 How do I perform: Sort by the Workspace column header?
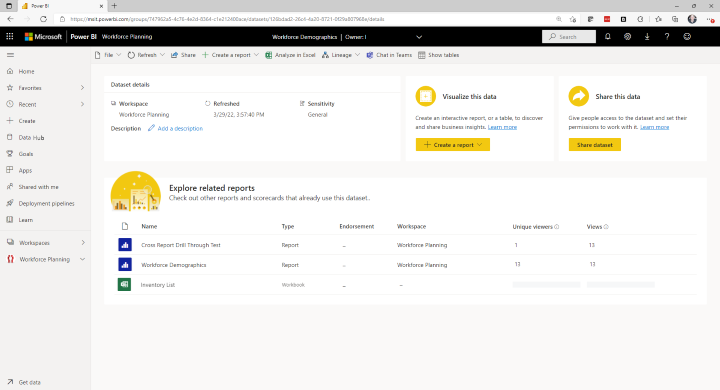pos(411,226)
